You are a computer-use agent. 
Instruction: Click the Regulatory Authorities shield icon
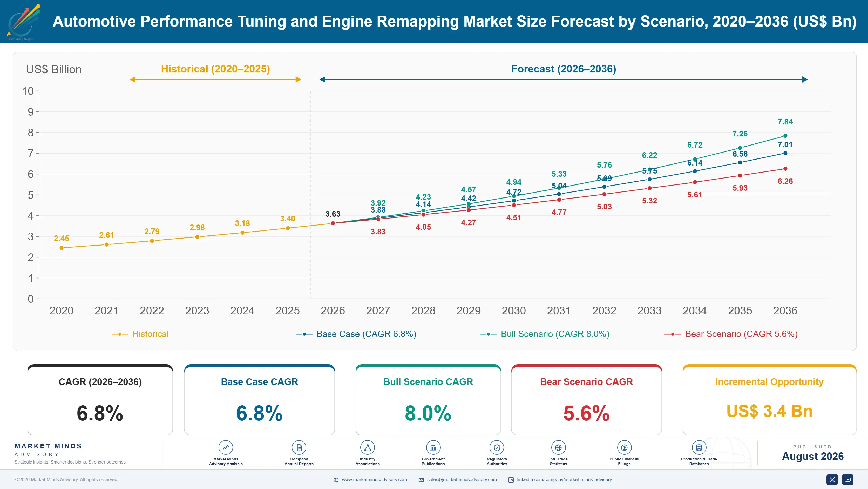[x=497, y=447]
